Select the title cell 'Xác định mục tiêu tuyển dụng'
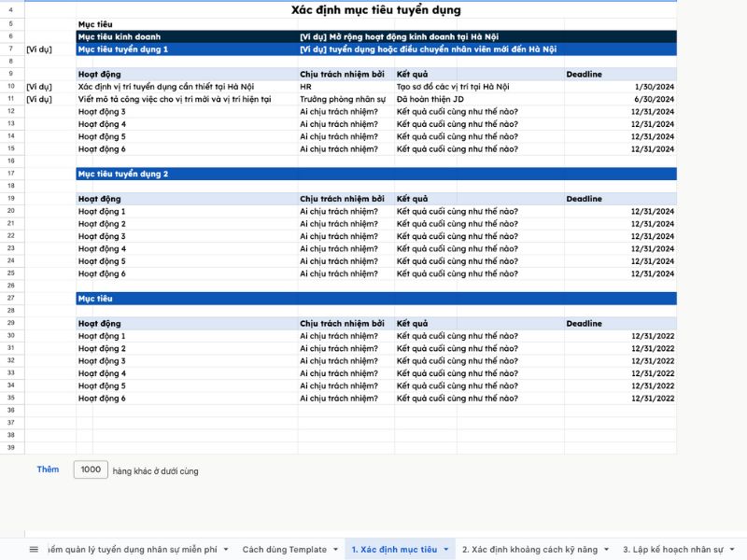The height and width of the screenshot is (560, 747). tap(375, 10)
